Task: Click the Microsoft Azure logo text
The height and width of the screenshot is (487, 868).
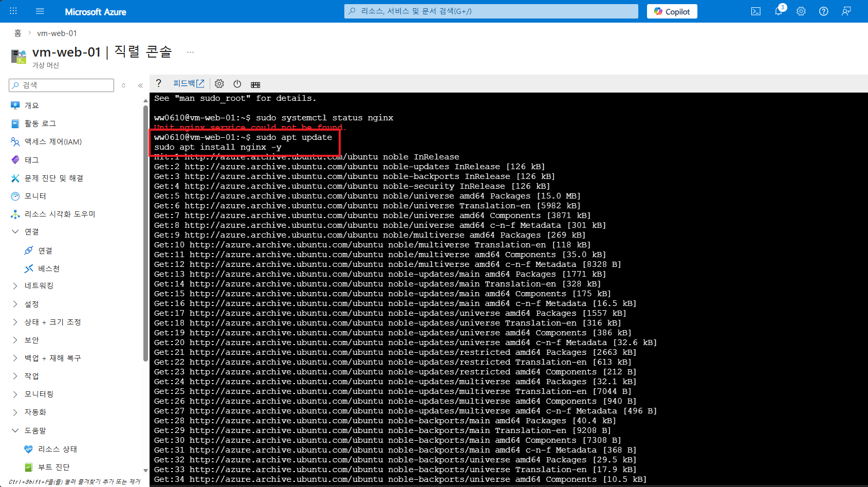Action: click(96, 11)
